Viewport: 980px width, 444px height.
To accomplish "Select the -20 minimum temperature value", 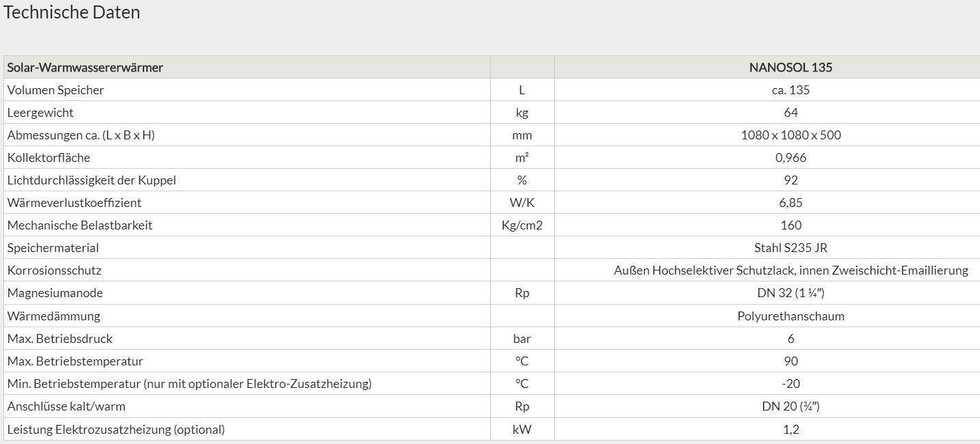I will coord(791,384).
